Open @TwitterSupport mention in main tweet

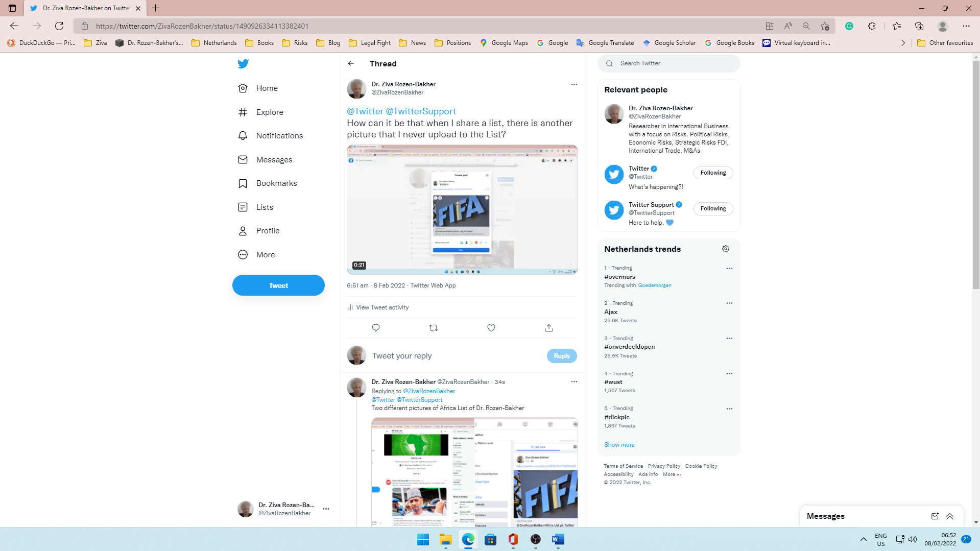click(421, 111)
